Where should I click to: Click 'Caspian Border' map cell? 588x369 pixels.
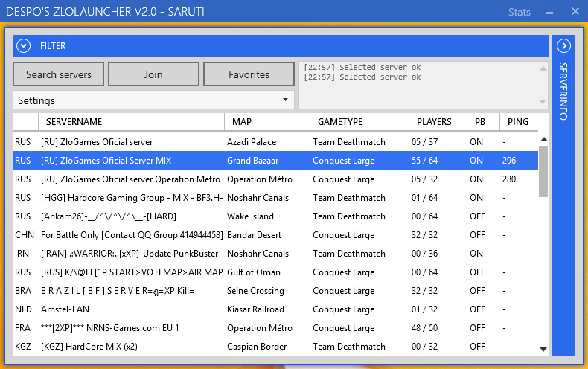257,347
